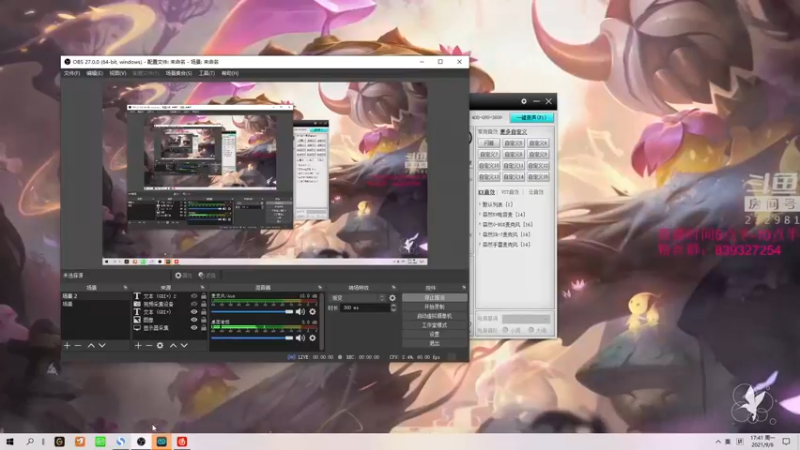Expand the 雷然KX电音类 [14] tree node
This screenshot has width=800, height=450.
pyautogui.click(x=480, y=214)
